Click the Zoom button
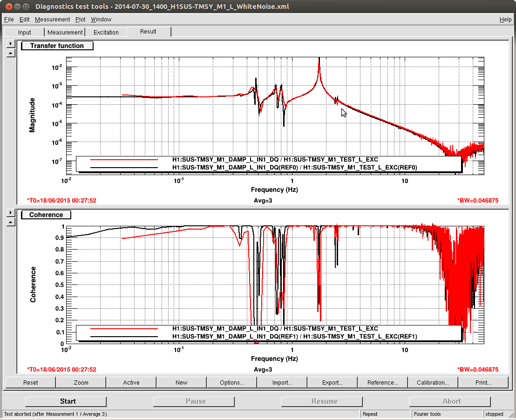 pyautogui.click(x=81, y=382)
